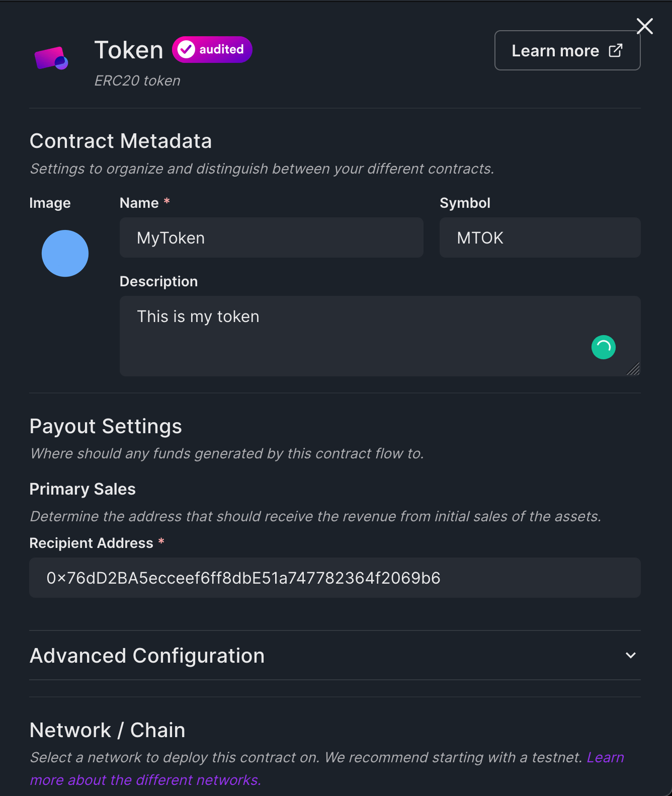Click the blue circular token image placeholder
This screenshot has width=672, height=796.
65,254
